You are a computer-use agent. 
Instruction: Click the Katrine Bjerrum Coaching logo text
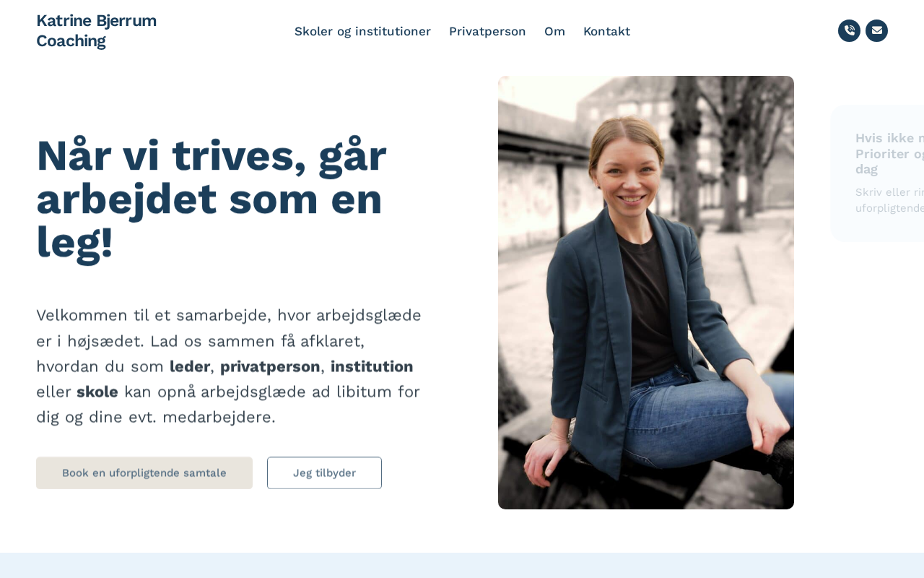96,30
